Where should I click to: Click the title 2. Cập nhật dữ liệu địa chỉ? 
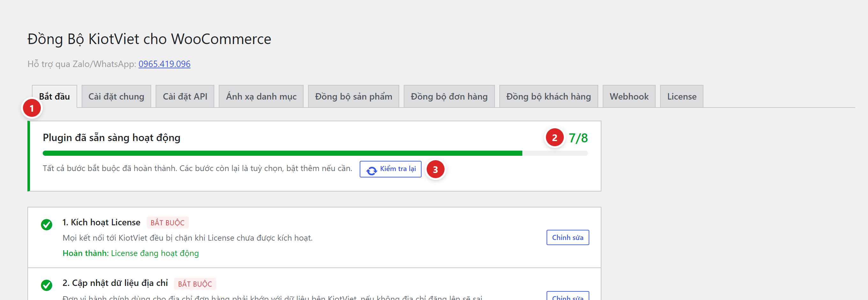(x=115, y=283)
